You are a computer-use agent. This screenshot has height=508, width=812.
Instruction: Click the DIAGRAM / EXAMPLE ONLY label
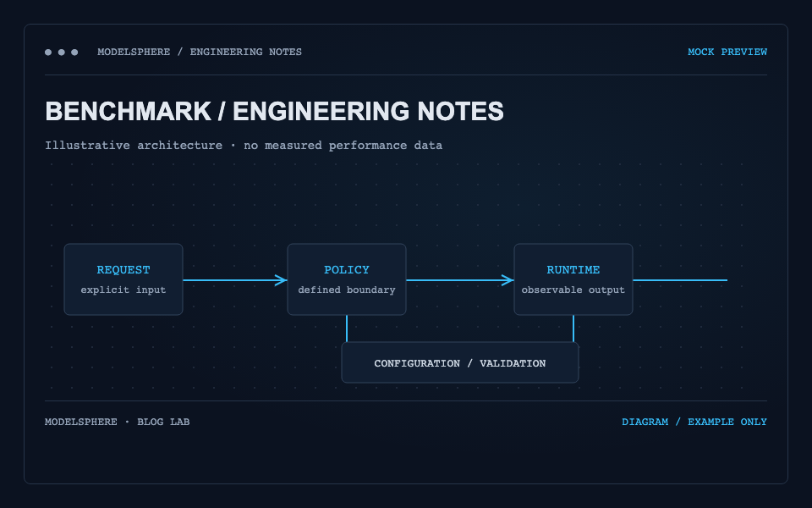coord(694,422)
